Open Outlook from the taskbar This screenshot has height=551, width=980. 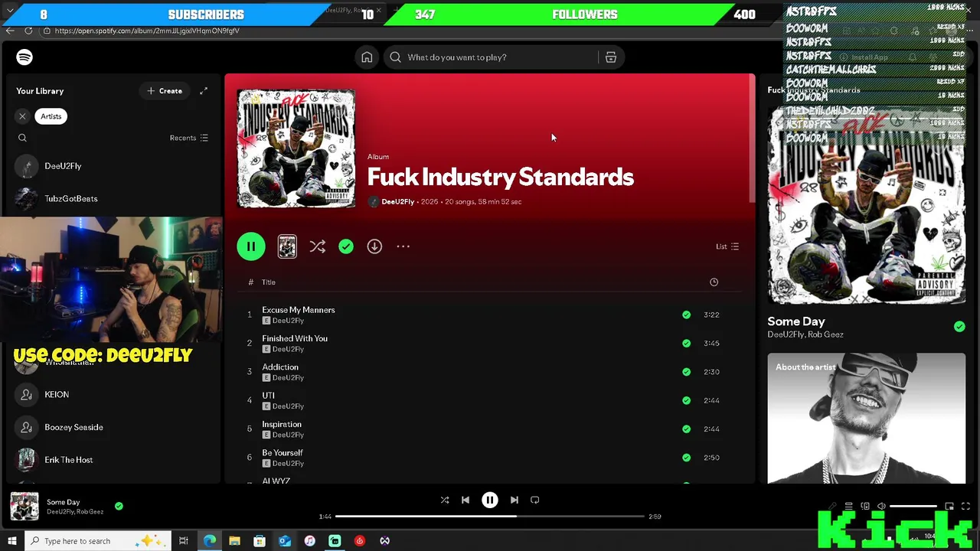284,541
